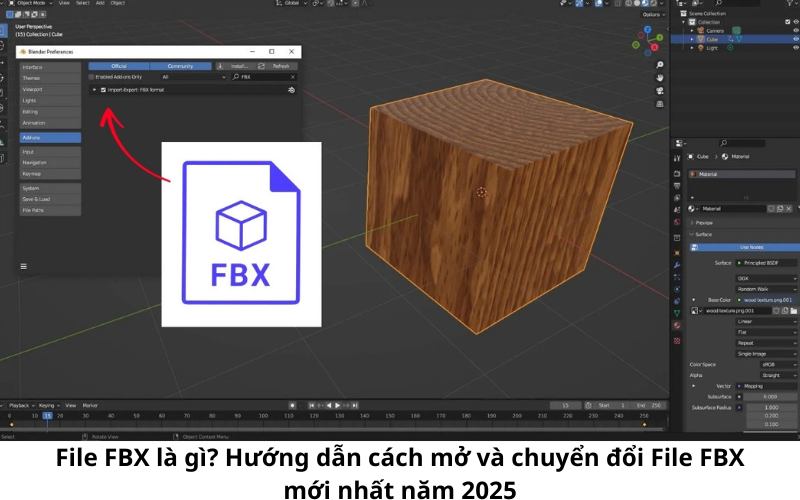Click the Blender logo icon on FBX add-on row
This screenshot has width=800, height=500.
point(291,90)
